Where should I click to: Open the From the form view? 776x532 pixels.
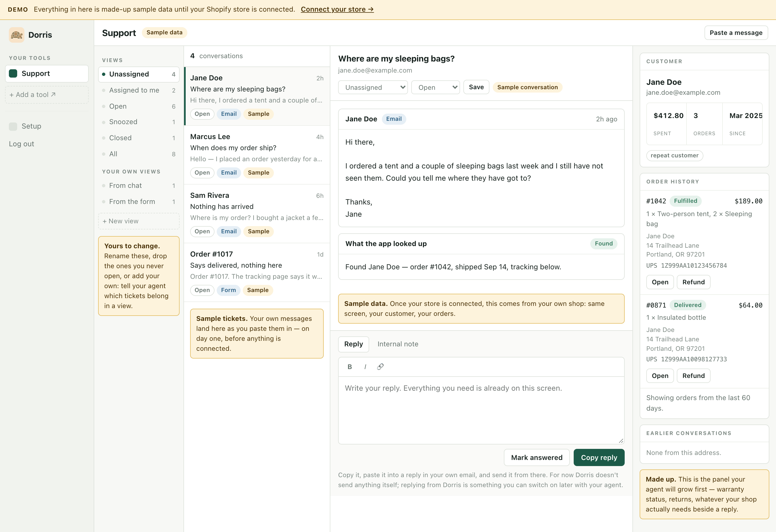click(139, 202)
